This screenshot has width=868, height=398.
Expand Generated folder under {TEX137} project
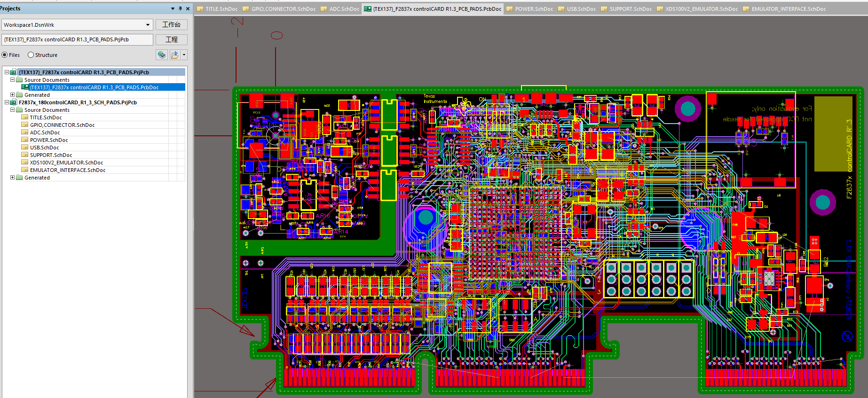click(13, 95)
